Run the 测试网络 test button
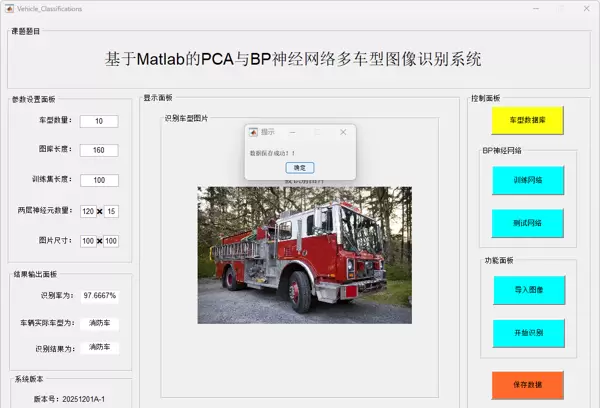This screenshot has width=600, height=408. [527, 223]
